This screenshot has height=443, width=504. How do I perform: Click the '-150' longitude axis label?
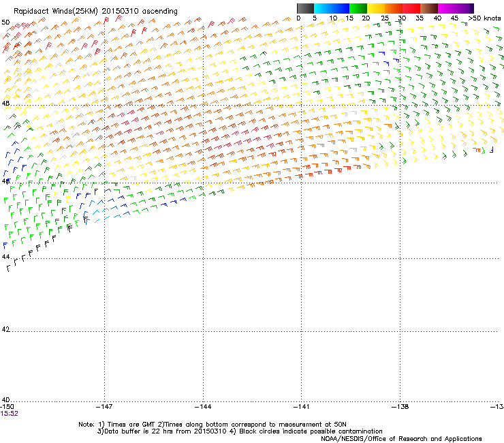[7, 407]
